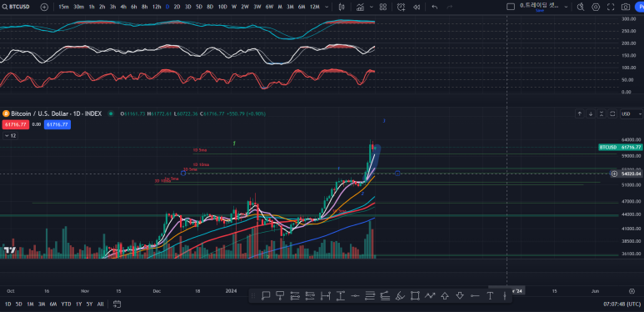This screenshot has width=644, height=312.
Task: Switch to the 4h timeframe
Action: [x=123, y=7]
